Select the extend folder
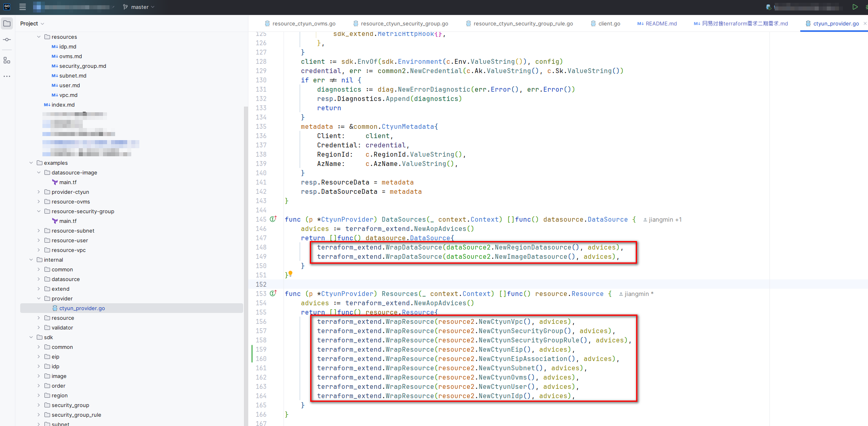Viewport: 868px width, 426px height. coord(60,289)
